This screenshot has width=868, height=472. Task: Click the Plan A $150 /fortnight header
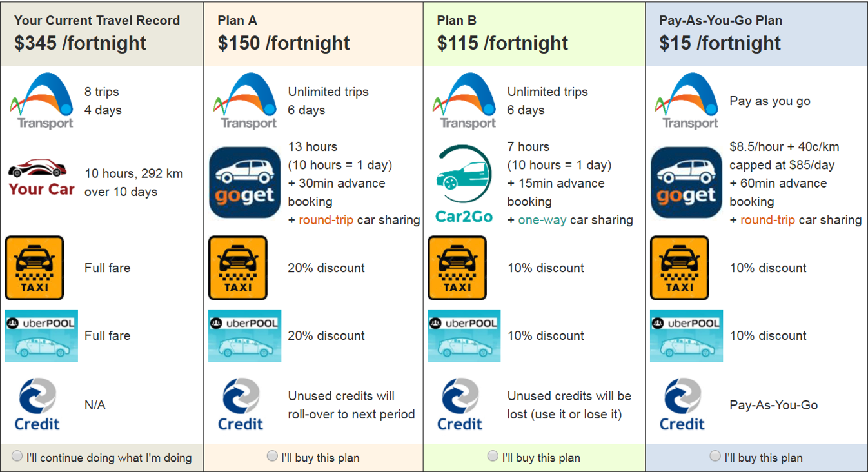(x=284, y=43)
